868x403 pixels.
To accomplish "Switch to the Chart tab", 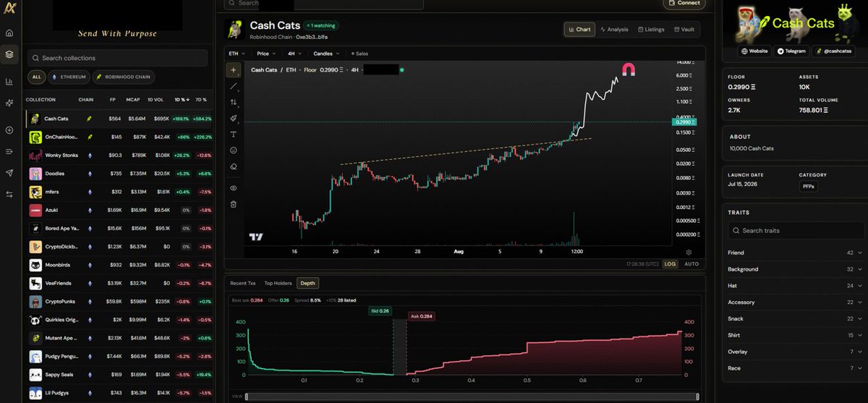I will 579,30.
